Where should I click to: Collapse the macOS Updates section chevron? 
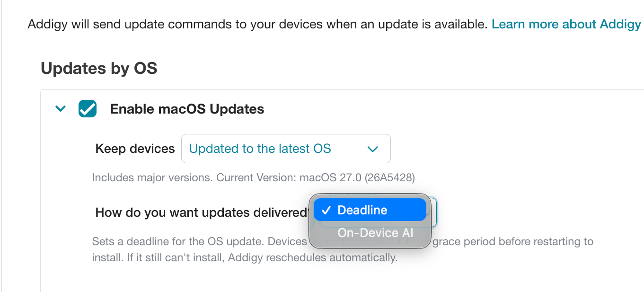[x=60, y=109]
